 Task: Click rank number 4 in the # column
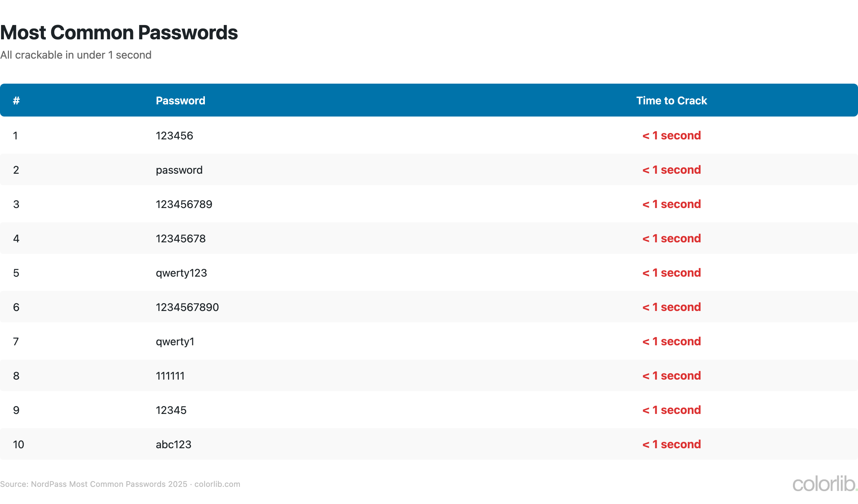(x=16, y=239)
